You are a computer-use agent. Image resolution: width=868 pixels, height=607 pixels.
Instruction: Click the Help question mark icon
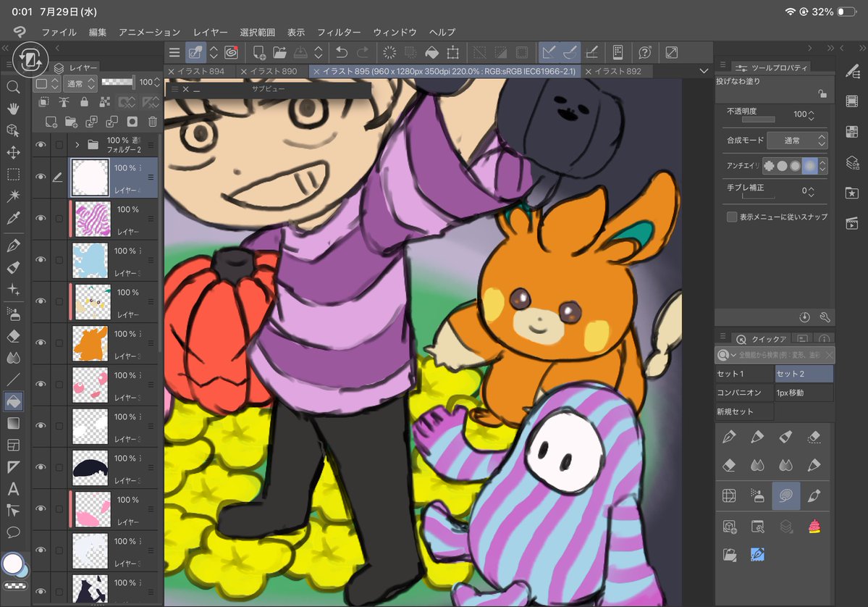645,53
